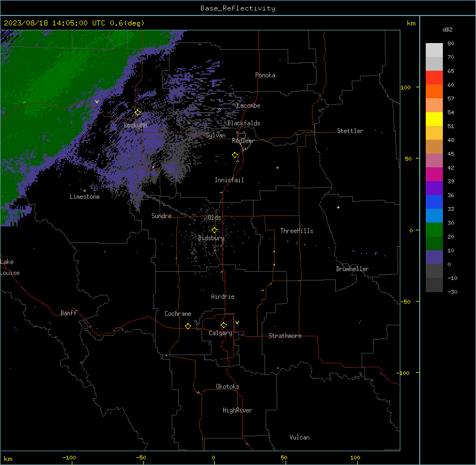
Task: Click the 80 dBZ white legend swatch
Action: [434, 50]
